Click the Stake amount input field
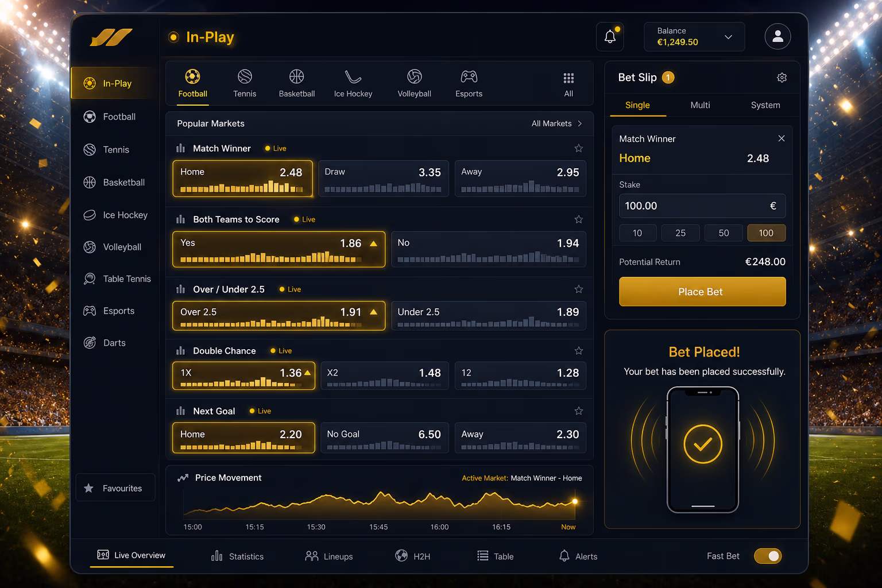882x588 pixels. (702, 206)
